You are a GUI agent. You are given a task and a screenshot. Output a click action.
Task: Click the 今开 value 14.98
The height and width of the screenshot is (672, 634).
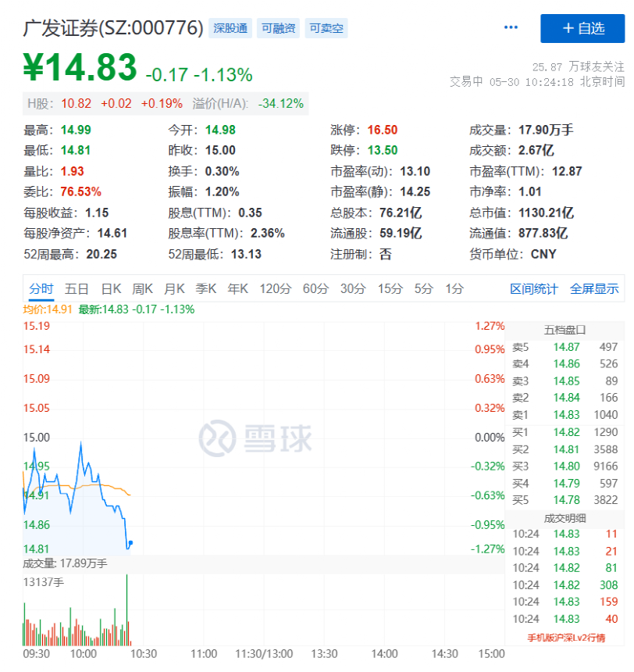220,130
